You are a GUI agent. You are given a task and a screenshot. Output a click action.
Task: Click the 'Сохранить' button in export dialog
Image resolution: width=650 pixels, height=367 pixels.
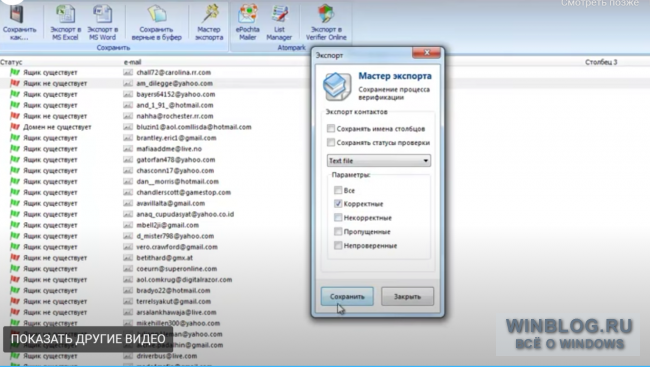[x=347, y=297]
